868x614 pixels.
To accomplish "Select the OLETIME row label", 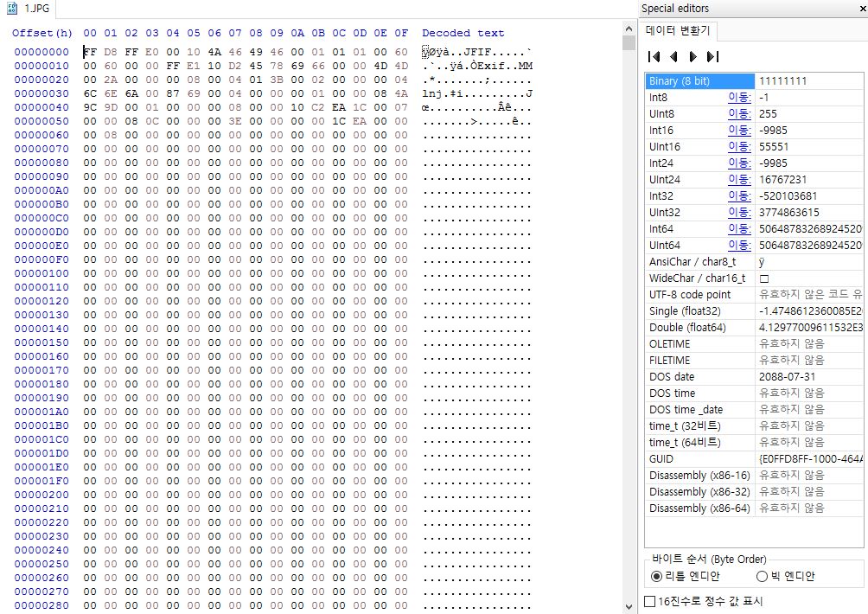I will coord(669,344).
